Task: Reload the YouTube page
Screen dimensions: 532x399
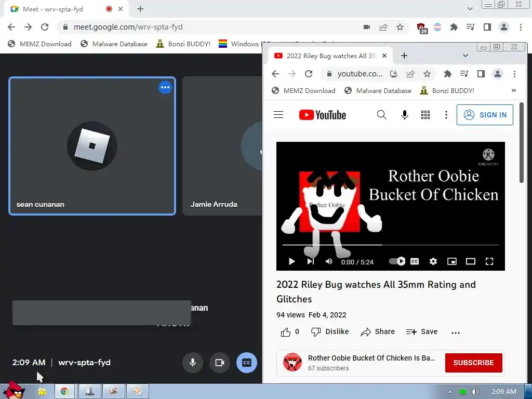Action: coord(309,74)
